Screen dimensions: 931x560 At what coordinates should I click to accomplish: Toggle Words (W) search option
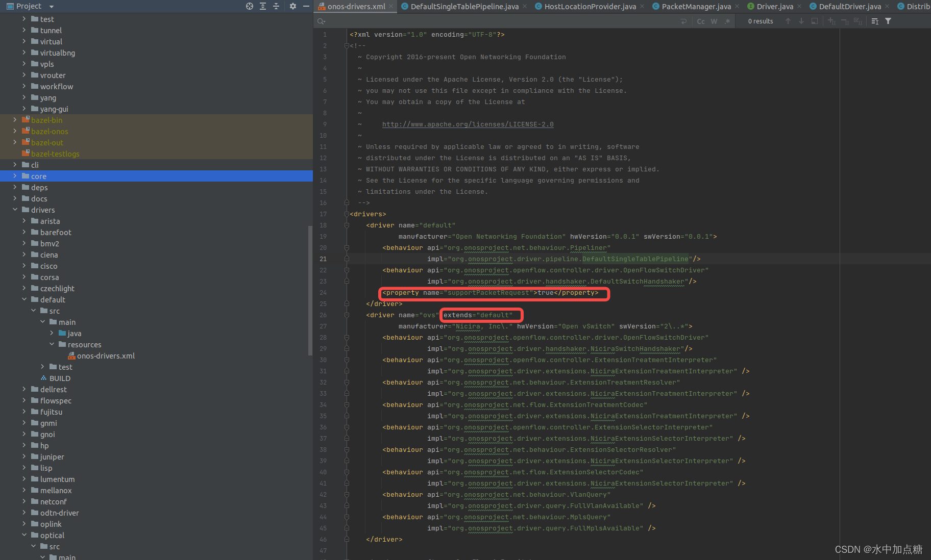714,21
